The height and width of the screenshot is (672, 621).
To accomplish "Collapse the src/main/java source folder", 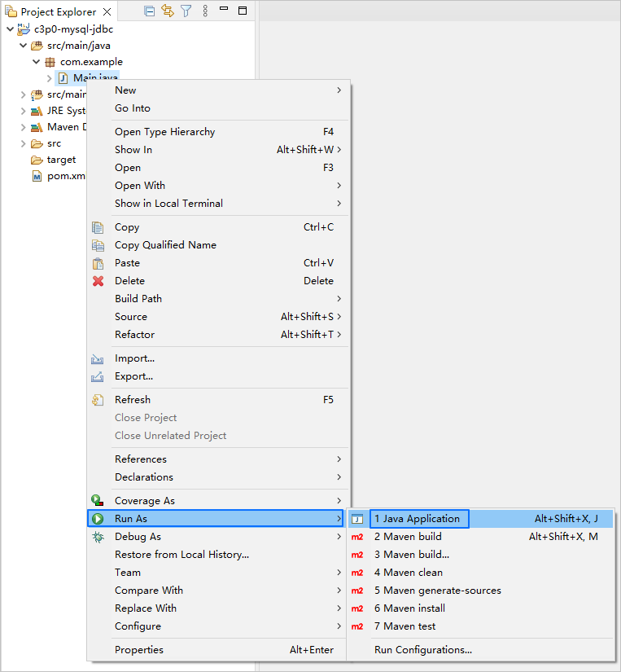I will point(24,46).
